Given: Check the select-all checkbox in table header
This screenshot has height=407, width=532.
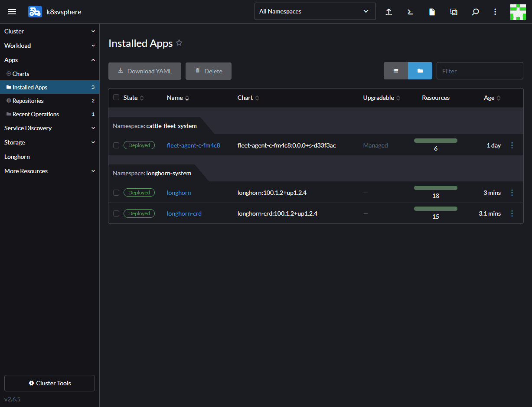Looking at the screenshot, I should [116, 98].
